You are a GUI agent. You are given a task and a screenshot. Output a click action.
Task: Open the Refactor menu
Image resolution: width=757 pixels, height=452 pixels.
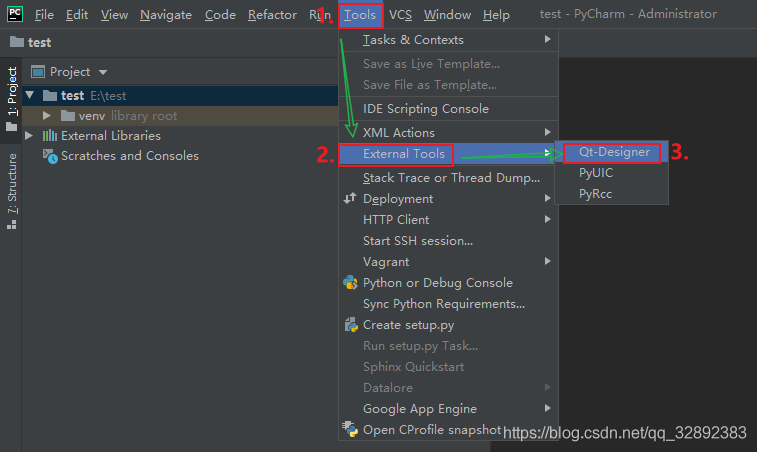[272, 15]
